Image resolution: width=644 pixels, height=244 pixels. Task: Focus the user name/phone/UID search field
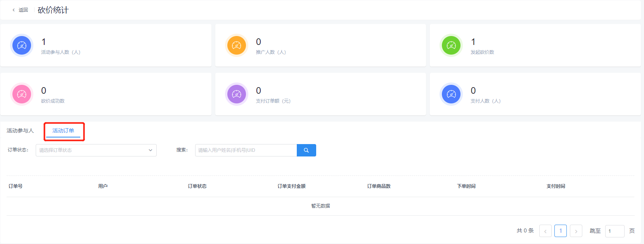(246, 150)
